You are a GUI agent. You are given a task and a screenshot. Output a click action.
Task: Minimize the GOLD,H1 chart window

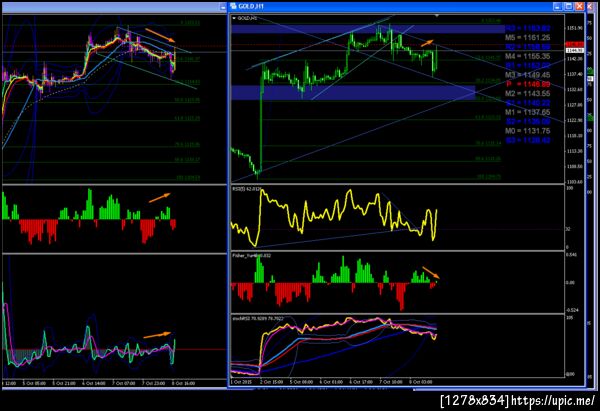558,7
